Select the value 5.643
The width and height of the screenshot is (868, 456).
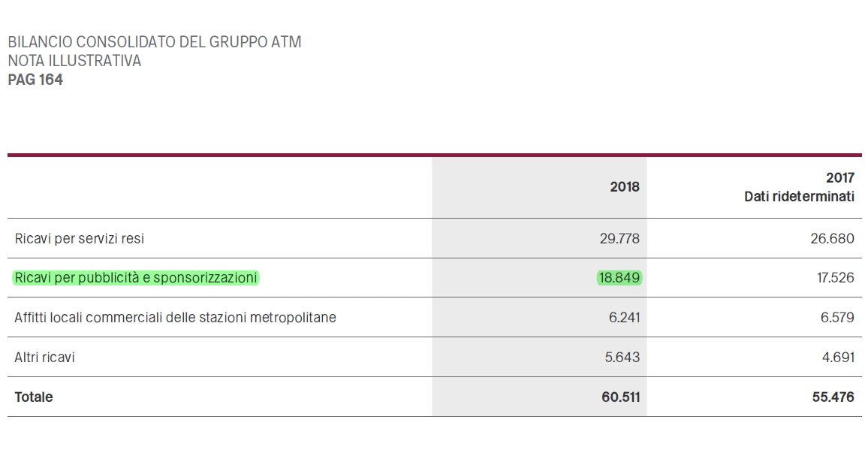coord(622,358)
